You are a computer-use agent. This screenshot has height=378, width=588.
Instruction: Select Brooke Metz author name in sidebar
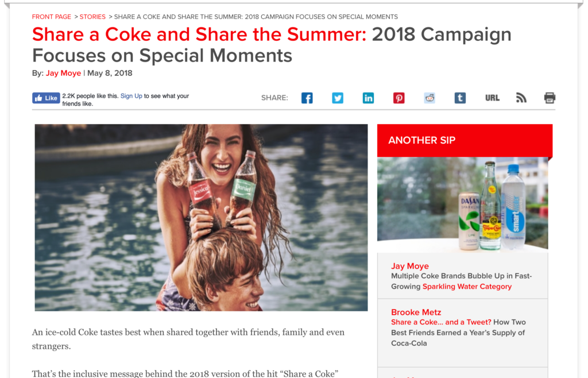point(416,312)
